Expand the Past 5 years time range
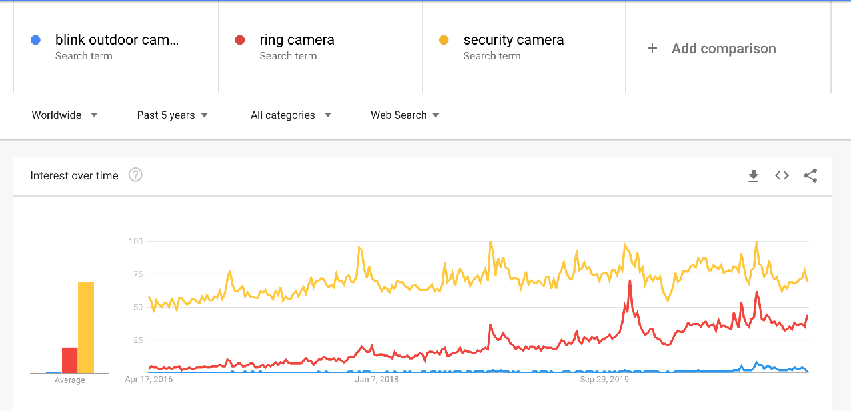Viewport: 851px width, 411px height. [x=172, y=115]
